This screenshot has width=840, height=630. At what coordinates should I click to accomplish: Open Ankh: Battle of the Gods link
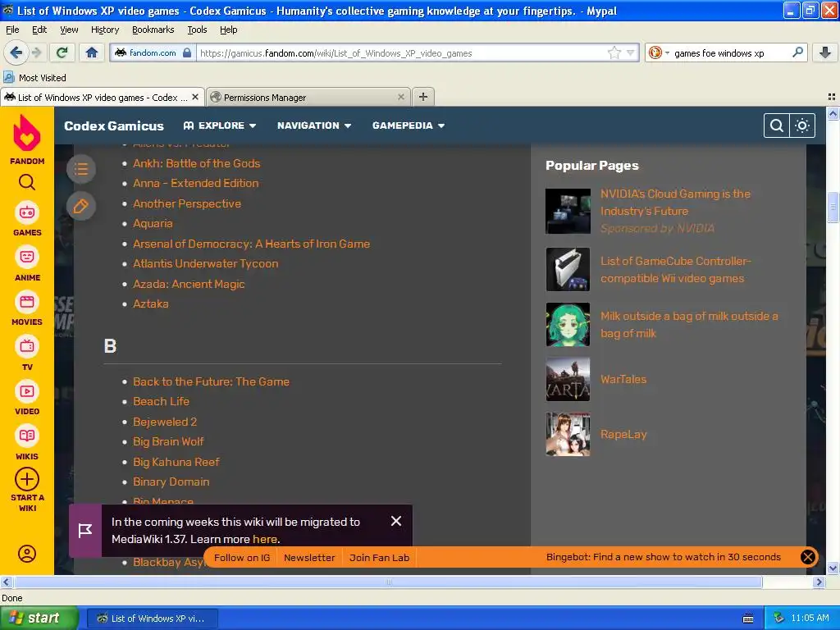coord(196,163)
